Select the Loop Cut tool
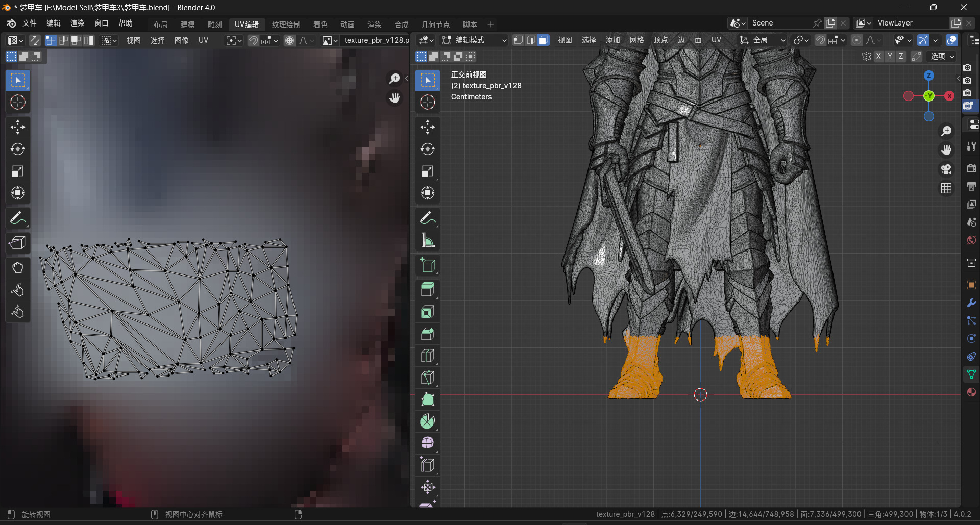980x525 pixels. click(x=428, y=356)
